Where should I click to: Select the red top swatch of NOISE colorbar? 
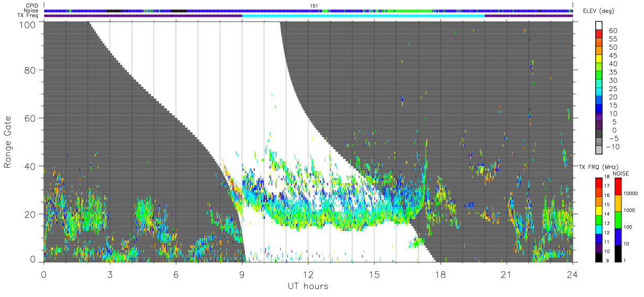618,186
